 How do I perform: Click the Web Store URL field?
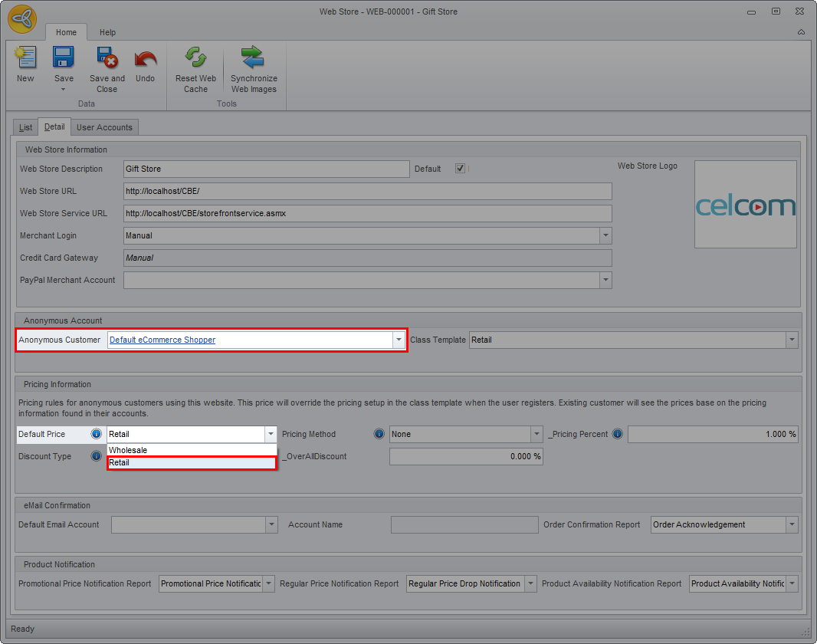(367, 191)
